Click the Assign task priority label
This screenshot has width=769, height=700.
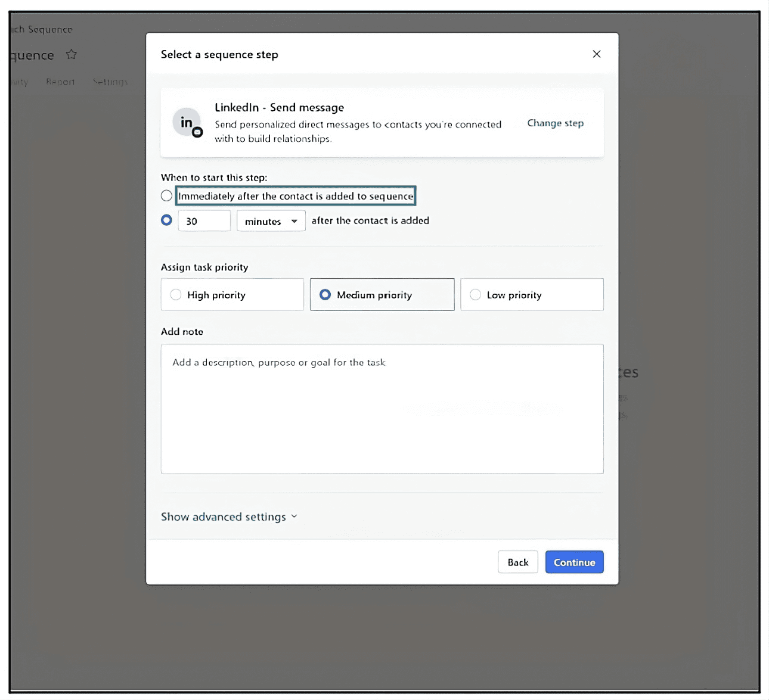point(204,267)
